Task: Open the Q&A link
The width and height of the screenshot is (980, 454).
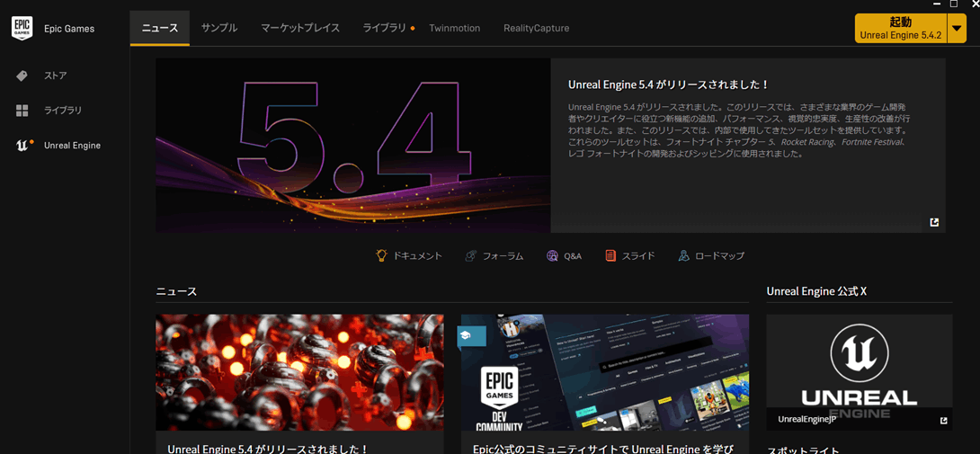Action: click(x=573, y=255)
